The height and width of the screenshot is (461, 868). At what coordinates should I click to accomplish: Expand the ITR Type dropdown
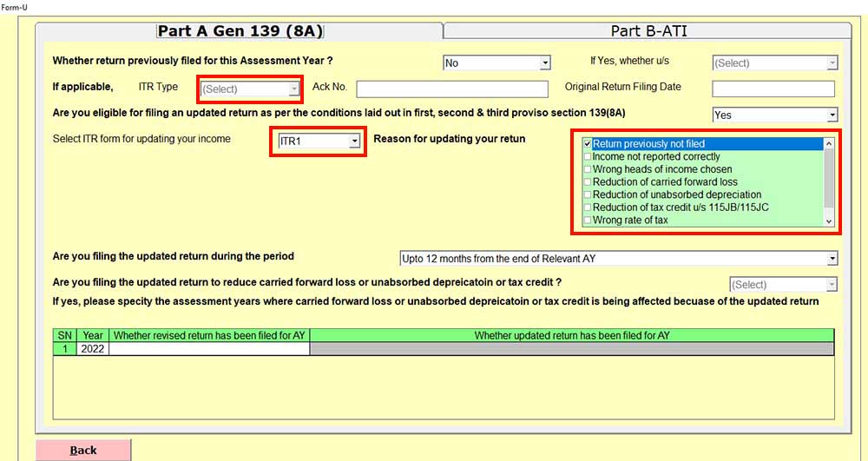[251, 89]
